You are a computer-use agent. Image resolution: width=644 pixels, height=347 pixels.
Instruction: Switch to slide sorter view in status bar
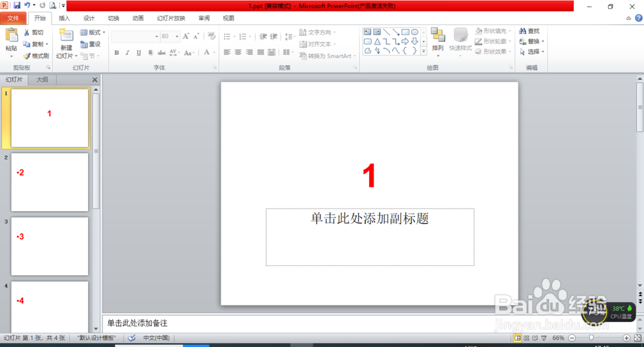coord(526,338)
